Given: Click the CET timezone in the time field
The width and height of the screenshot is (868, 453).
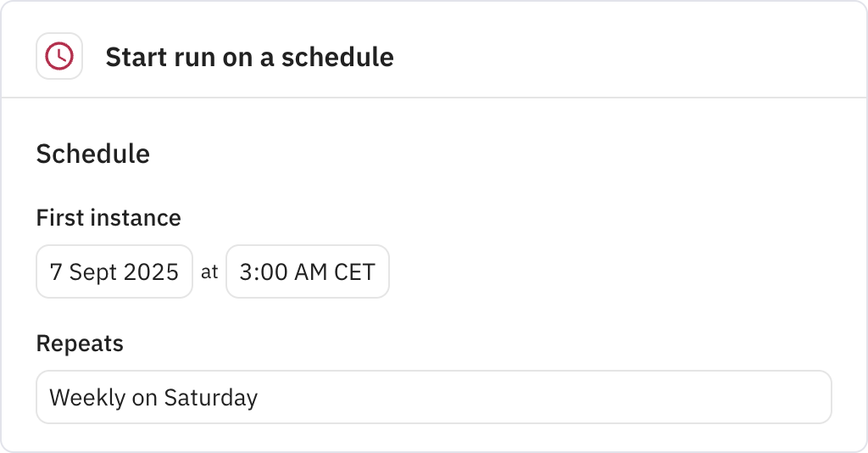Looking at the screenshot, I should [x=355, y=272].
